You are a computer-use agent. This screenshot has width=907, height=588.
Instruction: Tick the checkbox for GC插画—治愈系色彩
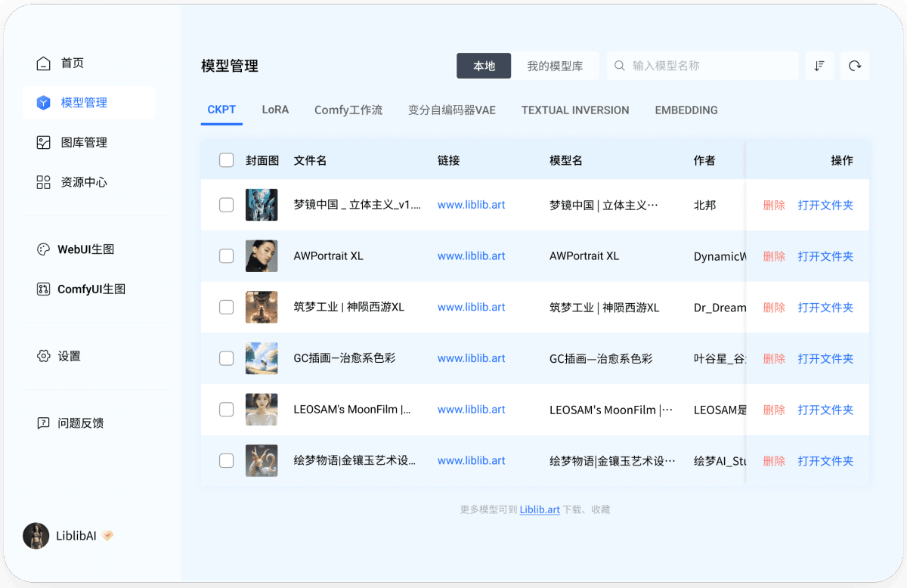click(226, 358)
